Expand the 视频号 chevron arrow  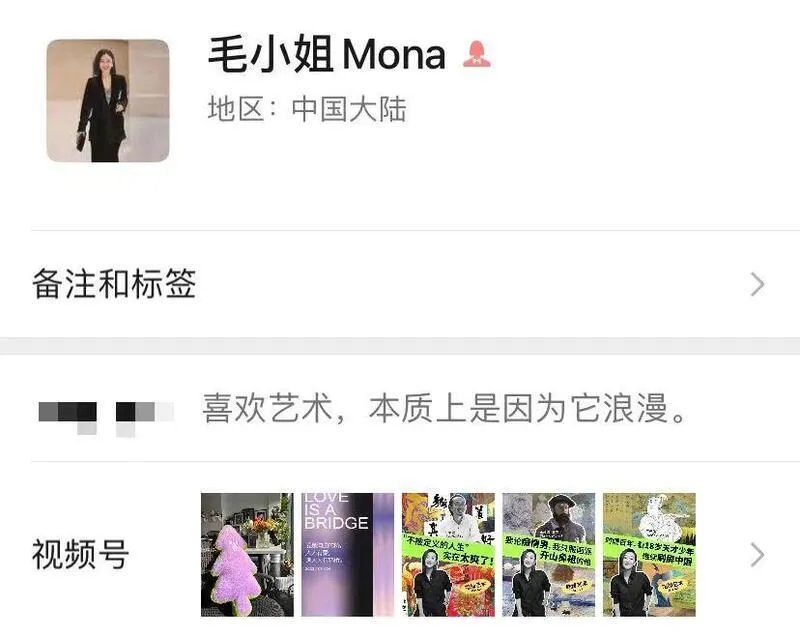[758, 555]
